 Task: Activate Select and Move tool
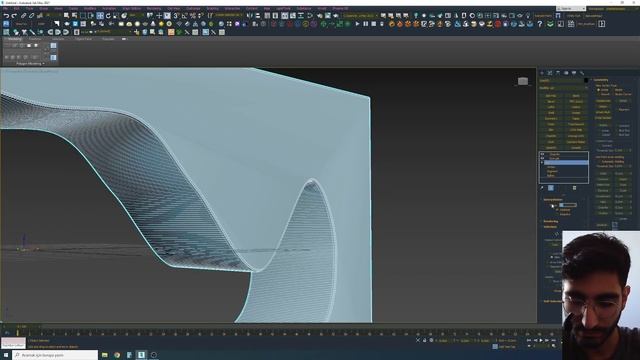coord(100,16)
